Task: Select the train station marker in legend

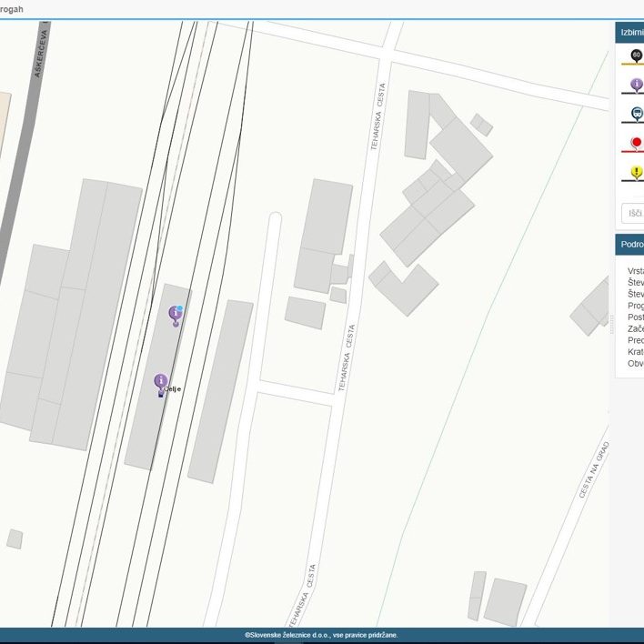Action: 636,114
